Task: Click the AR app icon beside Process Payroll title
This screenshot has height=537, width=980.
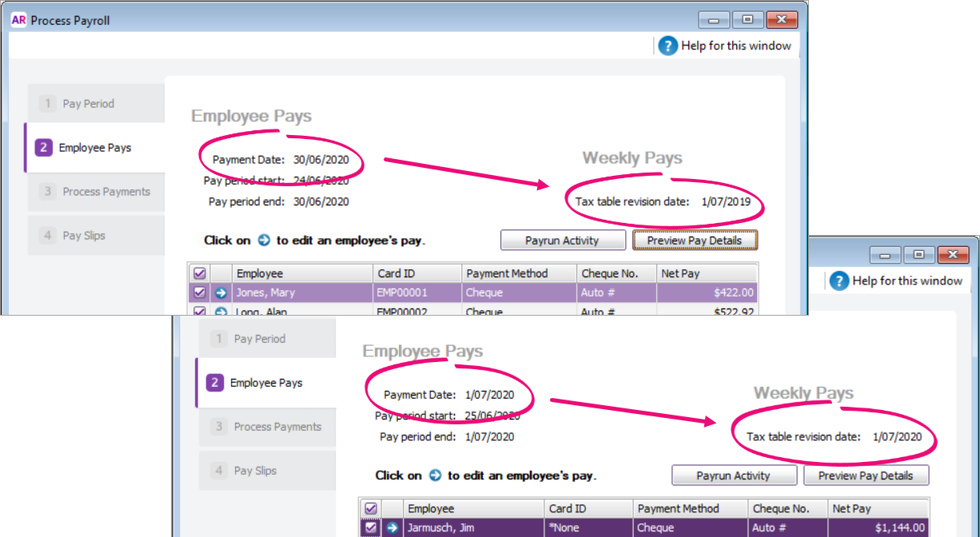Action: pyautogui.click(x=18, y=21)
